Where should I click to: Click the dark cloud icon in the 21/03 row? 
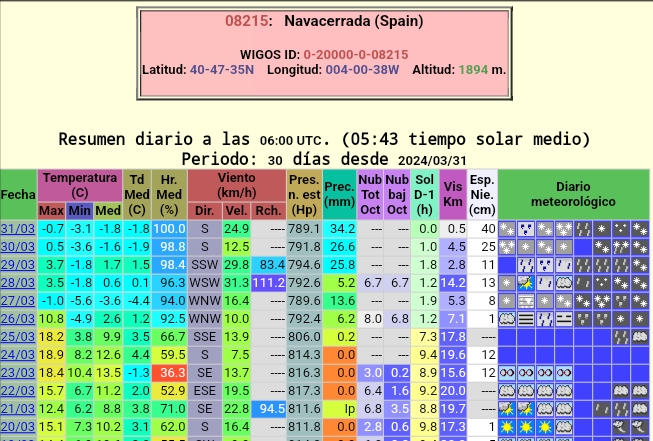point(640,409)
